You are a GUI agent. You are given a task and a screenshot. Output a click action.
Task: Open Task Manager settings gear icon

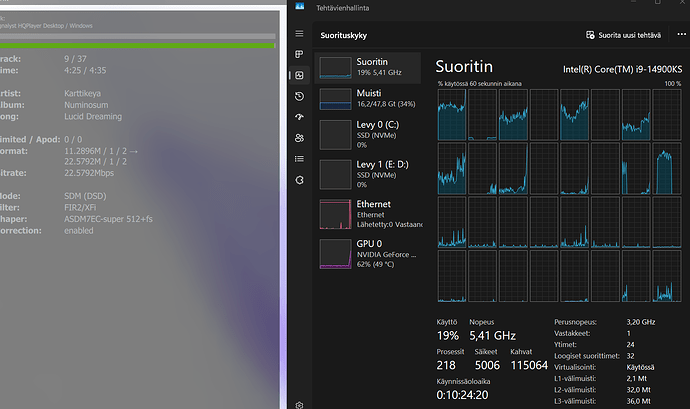(x=299, y=405)
